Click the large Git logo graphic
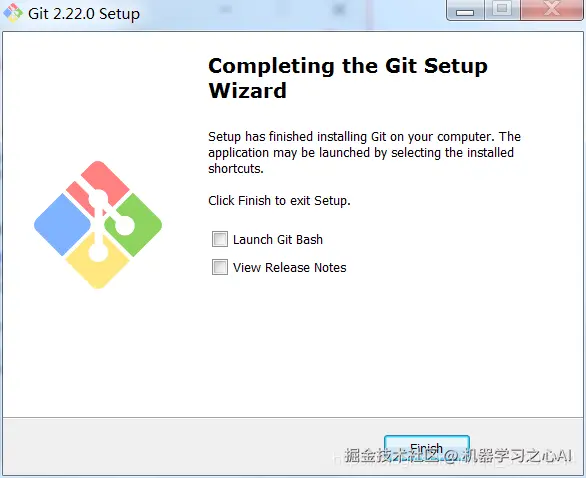Image resolution: width=586 pixels, height=478 pixels. pos(98,225)
